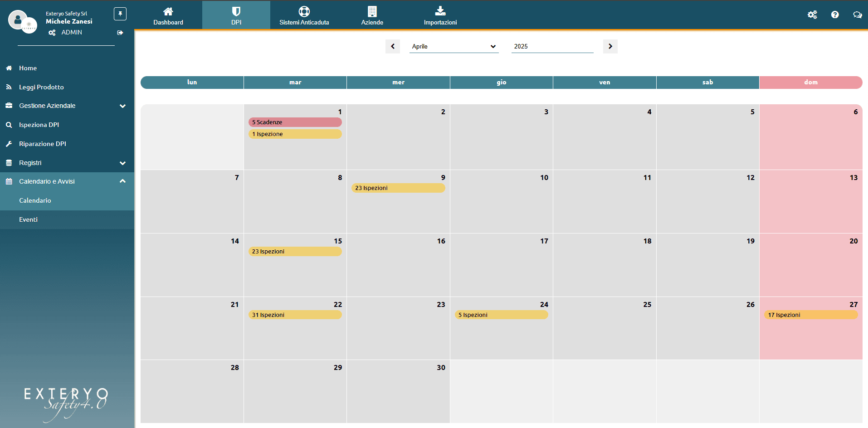
Task: Click the Gestione Aziendale briefcase icon
Action: click(9, 106)
